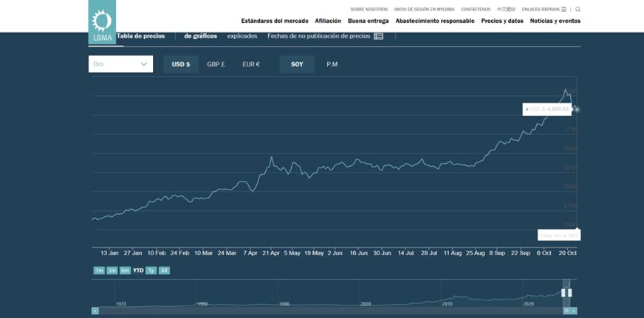The image size is (644, 318).
Task: Open the Estándares del mercado menu
Action: 275,21
